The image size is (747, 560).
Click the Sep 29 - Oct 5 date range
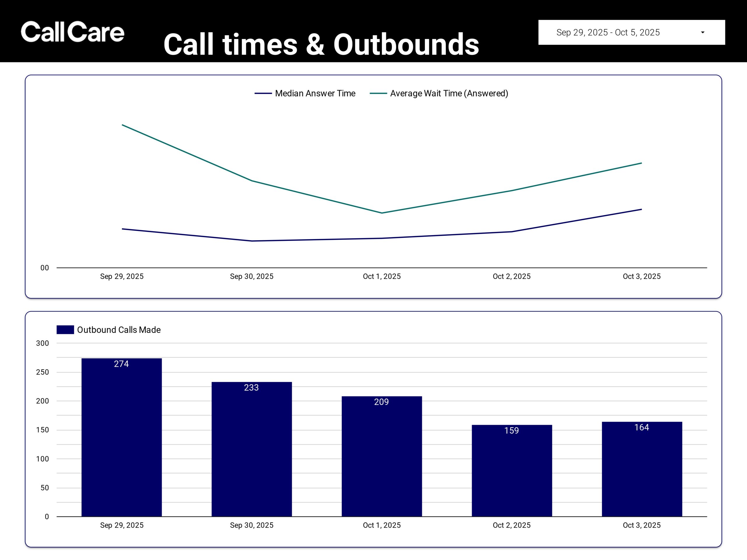tap(608, 32)
